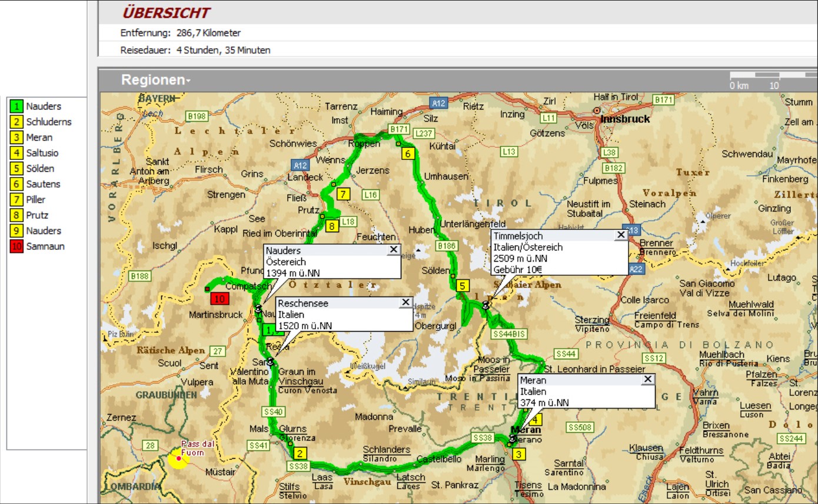Viewport: 818px width, 504px height.
Task: Click waypoint marker 7 near Piller
Action: 344,193
